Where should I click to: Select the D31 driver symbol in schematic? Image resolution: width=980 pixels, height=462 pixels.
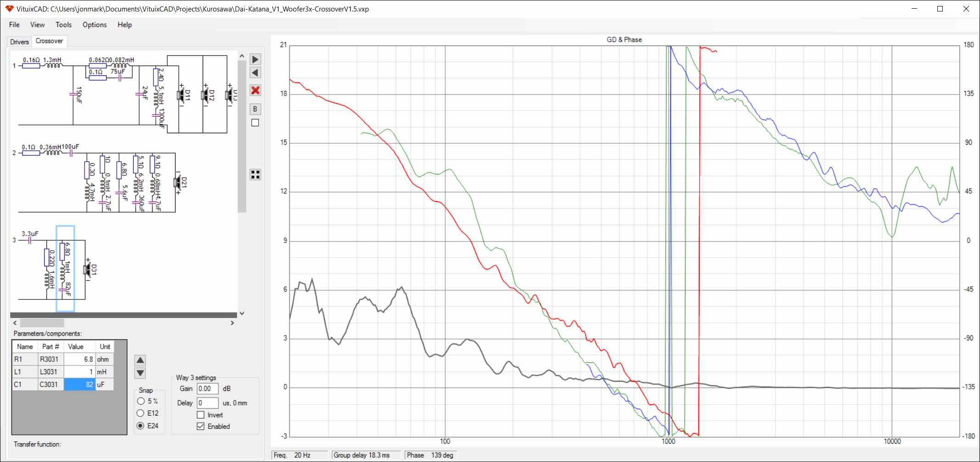(89, 269)
